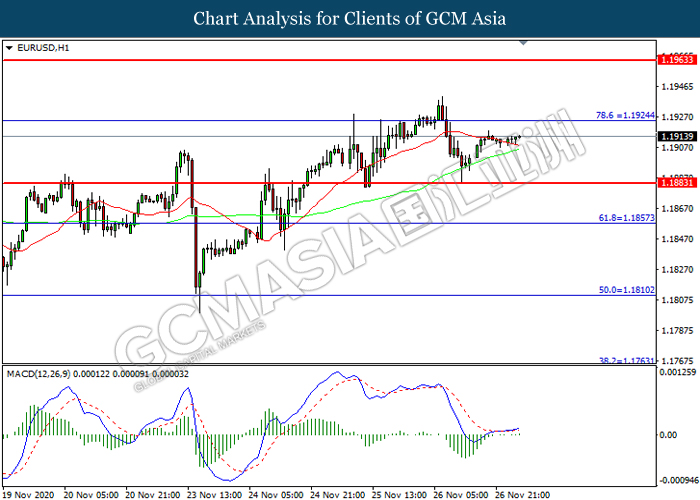
Task: Click the red 1.19633 resistance price tag
Action: [676, 61]
